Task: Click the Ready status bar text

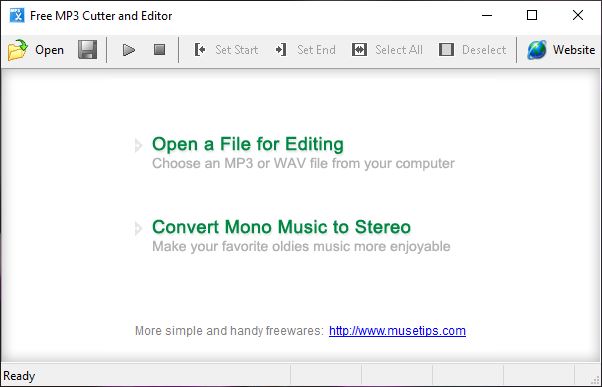Action: (x=19, y=376)
